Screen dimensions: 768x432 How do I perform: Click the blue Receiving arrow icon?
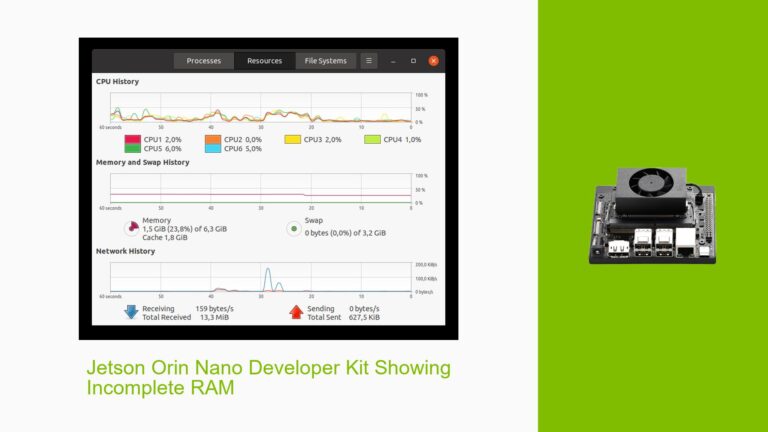tap(131, 312)
